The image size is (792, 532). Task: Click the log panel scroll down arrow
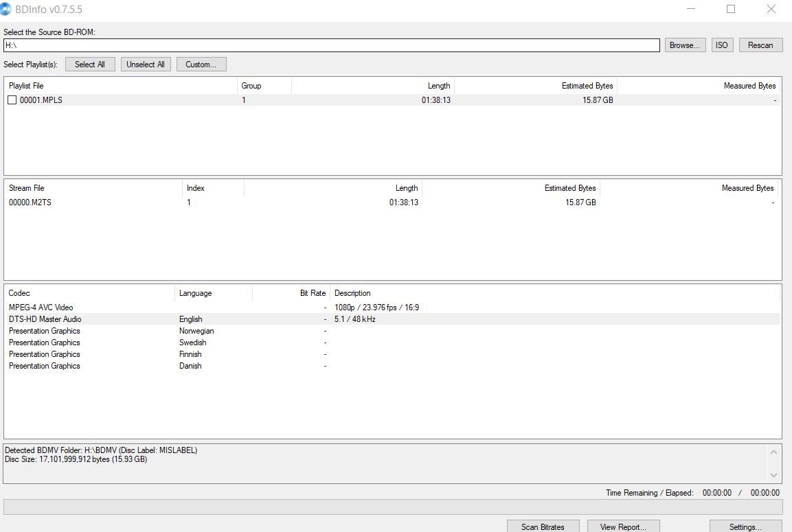(x=773, y=475)
